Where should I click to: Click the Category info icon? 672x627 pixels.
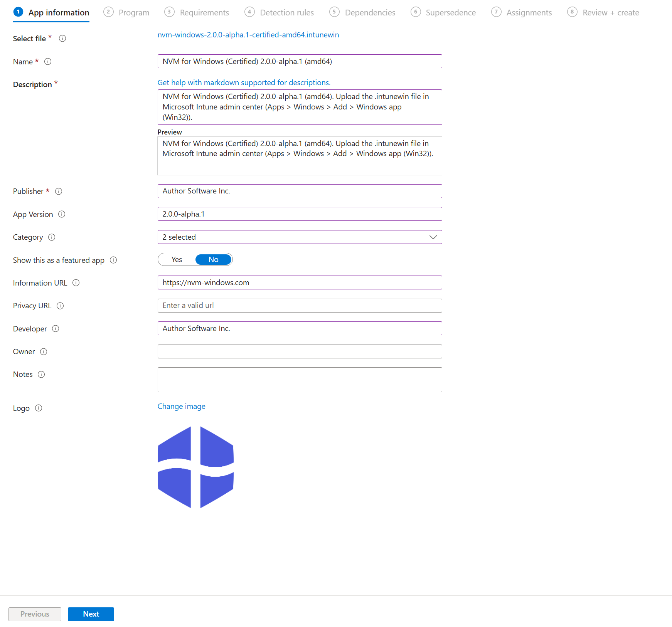point(52,237)
